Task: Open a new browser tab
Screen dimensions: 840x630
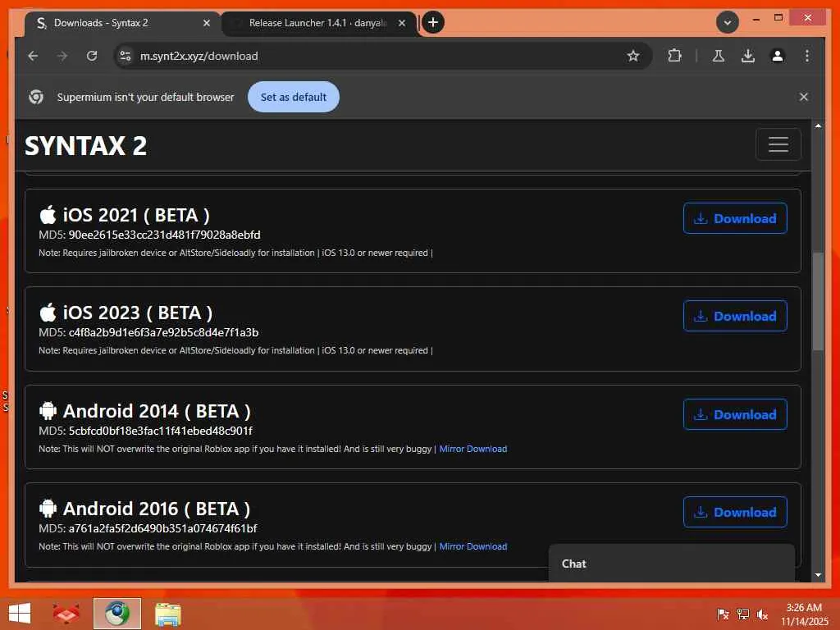Action: [x=433, y=22]
